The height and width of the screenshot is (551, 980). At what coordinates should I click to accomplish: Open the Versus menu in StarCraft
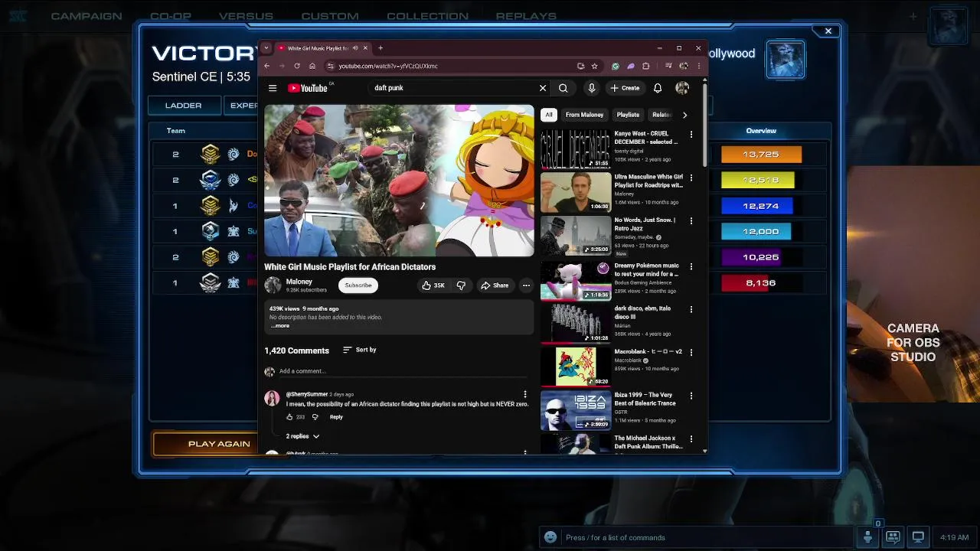tap(246, 16)
